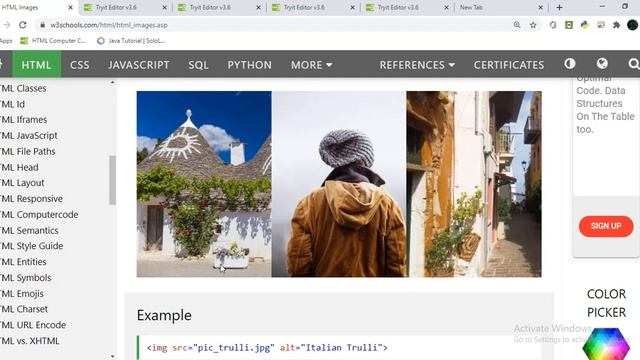Screen dimensions: 640x360
Task: Click the COLOR PICKER heading
Action: point(606,303)
